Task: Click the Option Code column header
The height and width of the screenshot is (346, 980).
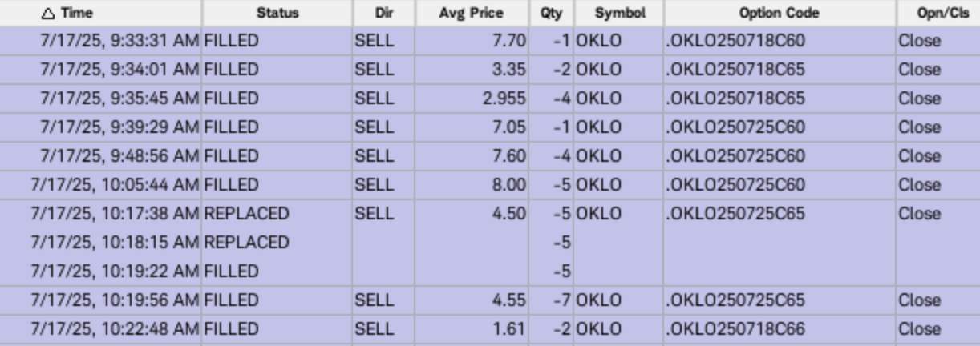Action: (780, 13)
